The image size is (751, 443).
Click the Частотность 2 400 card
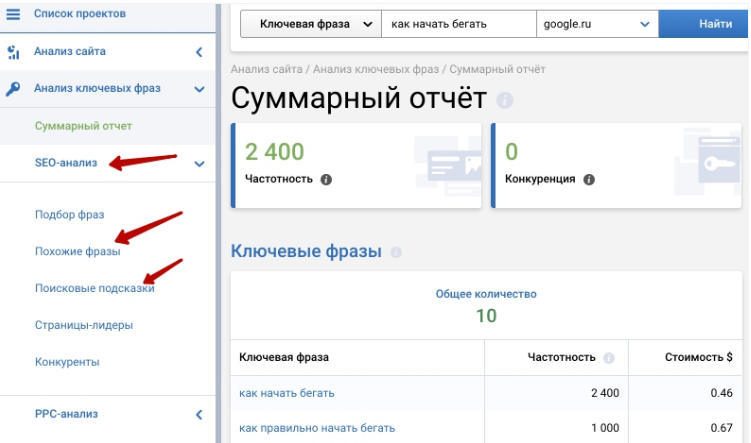coord(356,165)
